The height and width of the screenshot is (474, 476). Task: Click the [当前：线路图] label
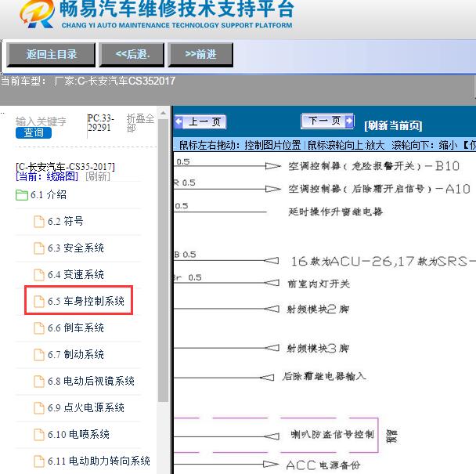pyautogui.click(x=47, y=176)
